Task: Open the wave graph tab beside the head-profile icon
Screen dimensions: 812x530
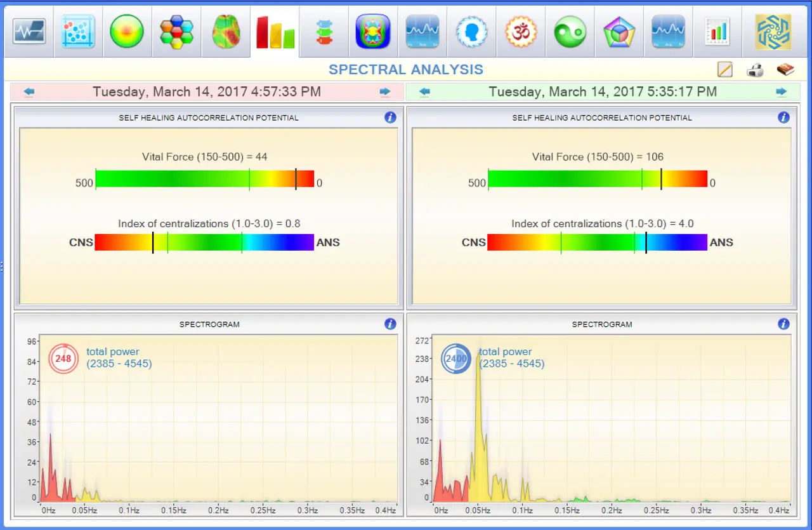Action: pyautogui.click(x=422, y=32)
